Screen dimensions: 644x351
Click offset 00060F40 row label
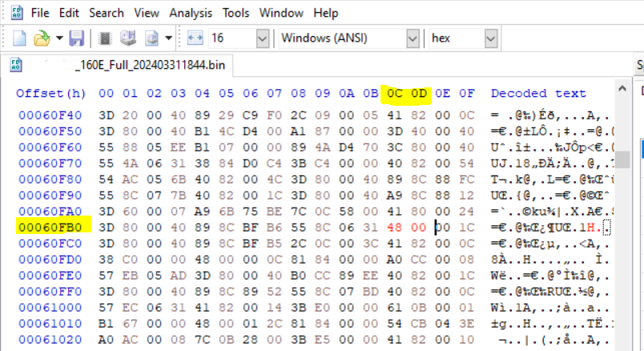pyautogui.click(x=50, y=115)
